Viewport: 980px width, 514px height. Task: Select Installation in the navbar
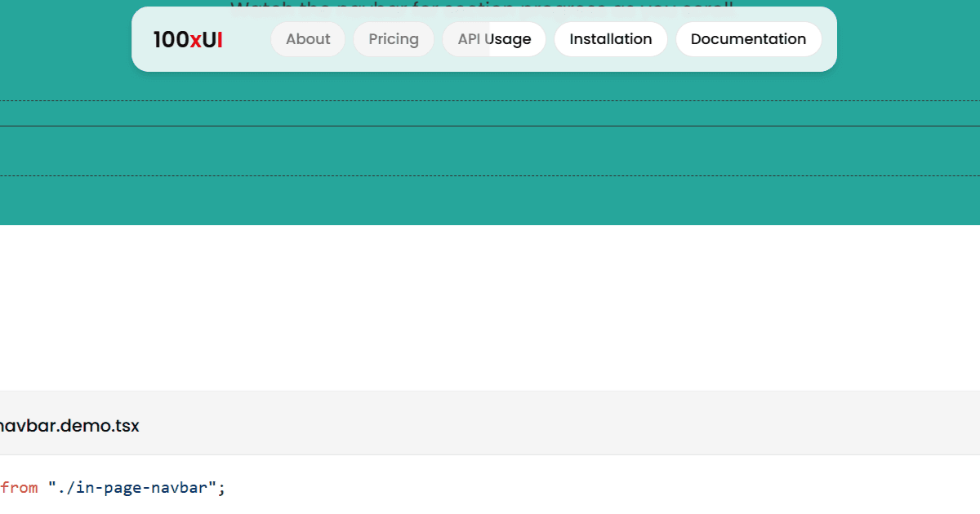[610, 38]
